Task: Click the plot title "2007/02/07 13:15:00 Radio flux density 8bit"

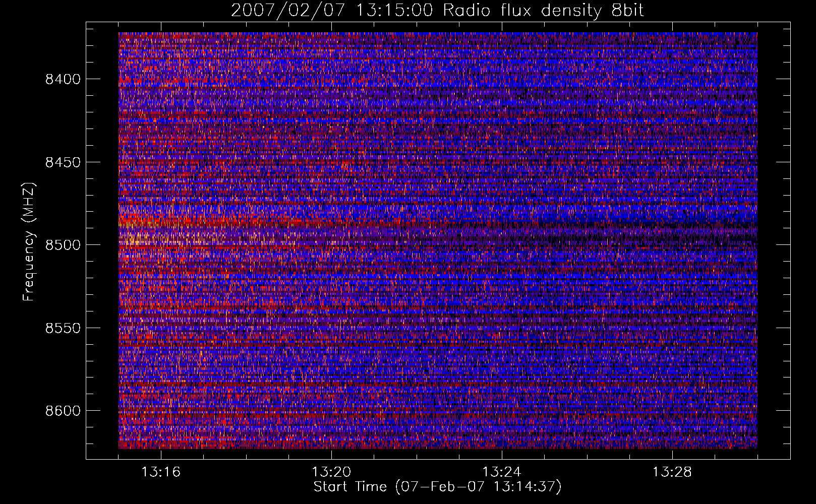Action: pos(437,10)
